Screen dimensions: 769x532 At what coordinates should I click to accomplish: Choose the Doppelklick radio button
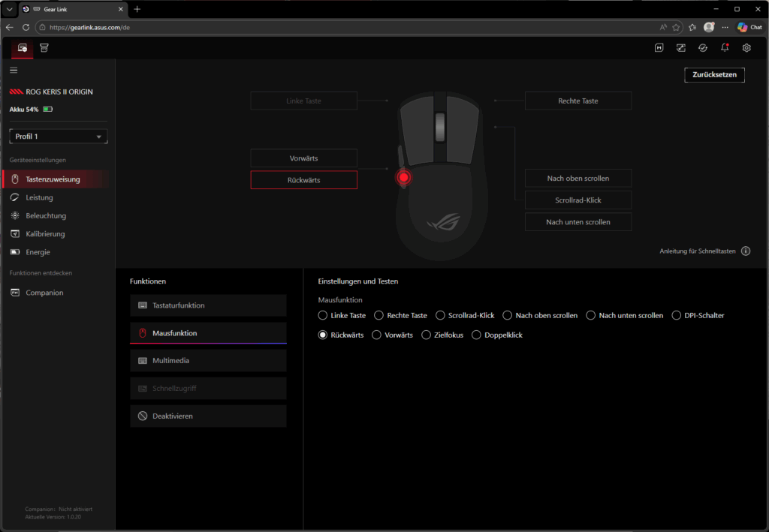click(476, 335)
